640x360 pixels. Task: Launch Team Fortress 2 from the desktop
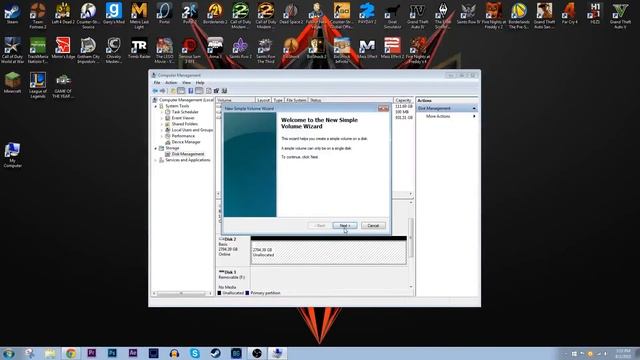point(38,16)
